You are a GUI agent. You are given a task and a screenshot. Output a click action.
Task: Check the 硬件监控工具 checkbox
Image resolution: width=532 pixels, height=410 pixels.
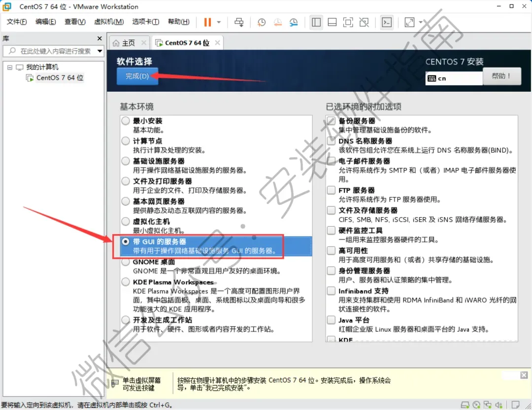[x=331, y=231]
